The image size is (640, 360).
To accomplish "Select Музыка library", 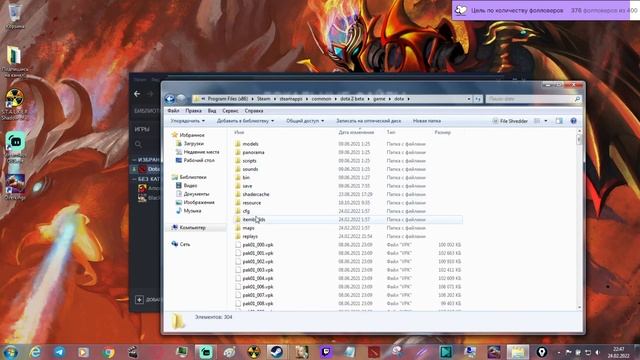I will click(188, 211).
